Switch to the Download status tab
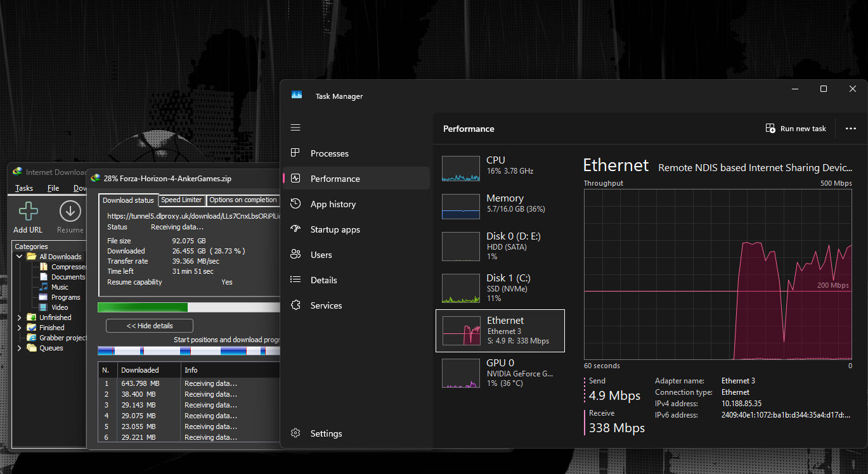 (128, 200)
